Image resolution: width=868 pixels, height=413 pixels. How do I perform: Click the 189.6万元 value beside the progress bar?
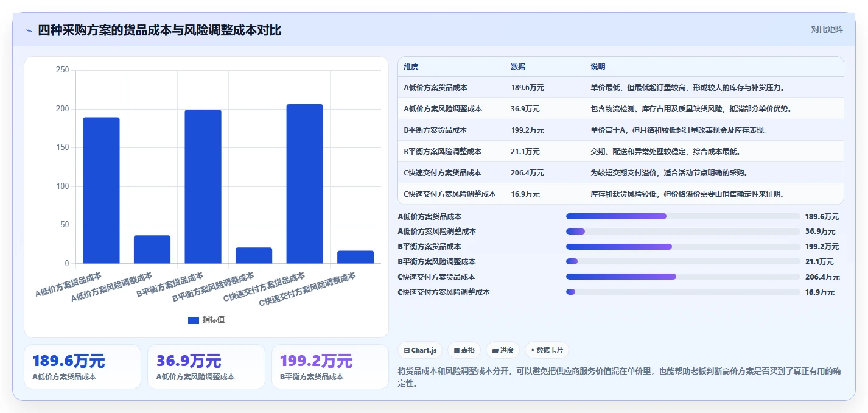click(x=822, y=216)
